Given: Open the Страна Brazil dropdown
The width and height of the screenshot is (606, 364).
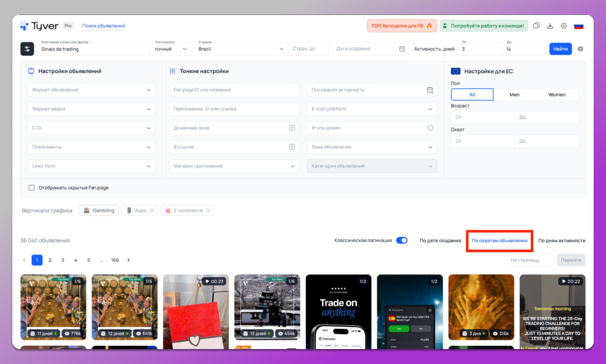Looking at the screenshot, I should point(240,49).
